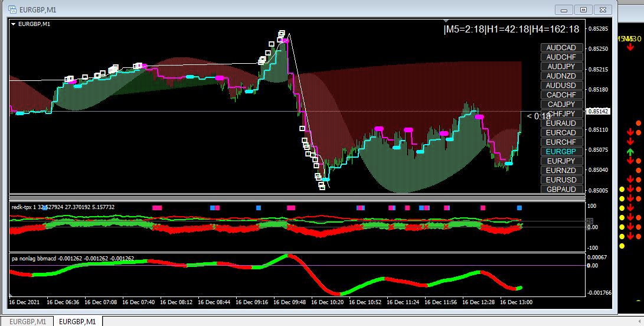
Task: Click the 0.85285 price scale label
Action: tap(597, 29)
